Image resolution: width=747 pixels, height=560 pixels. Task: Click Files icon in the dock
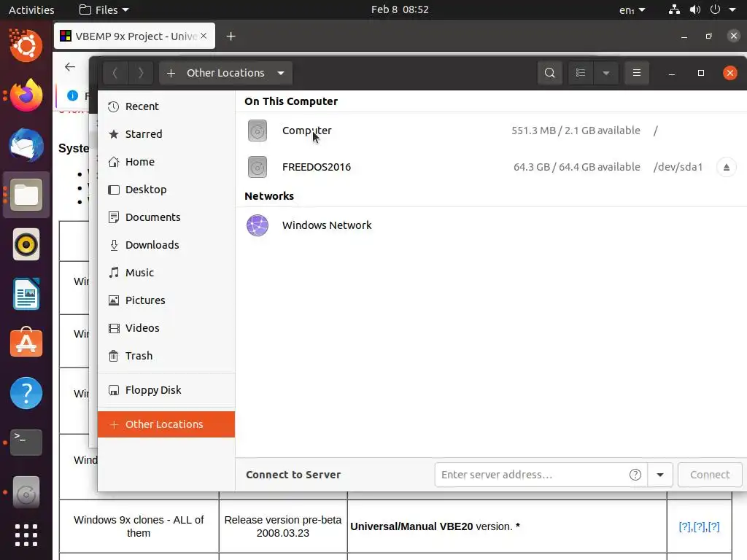click(26, 195)
